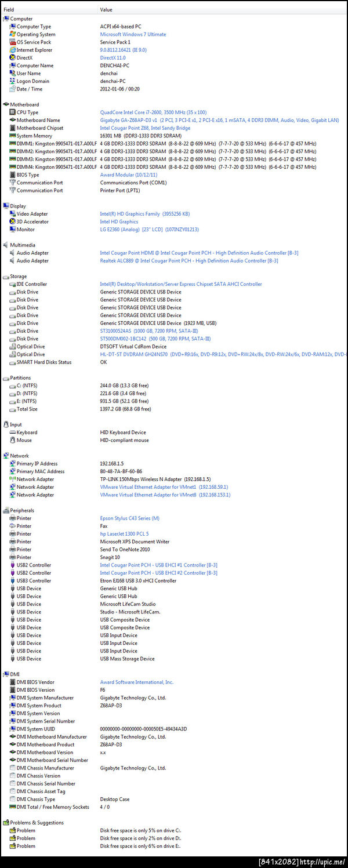Open the HL-DT-ST DVDRAM GH24NS70 link
The width and height of the screenshot is (348, 868).
223,354
